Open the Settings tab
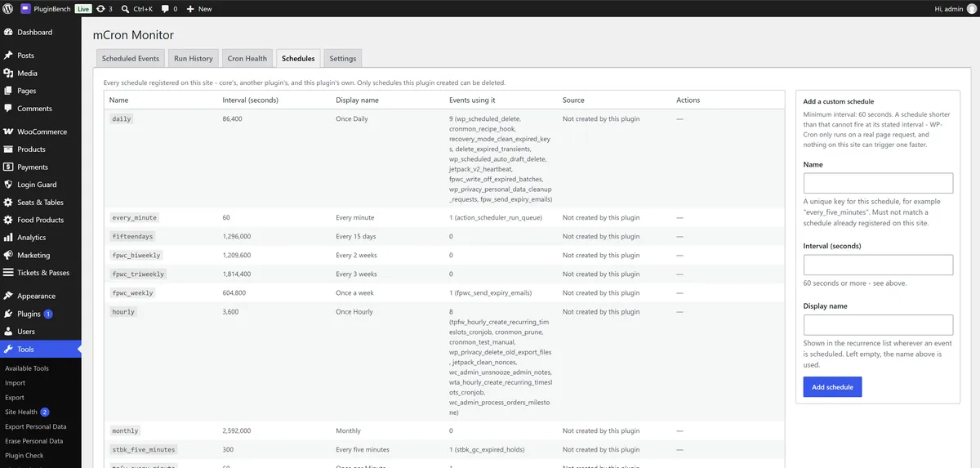 (x=343, y=59)
